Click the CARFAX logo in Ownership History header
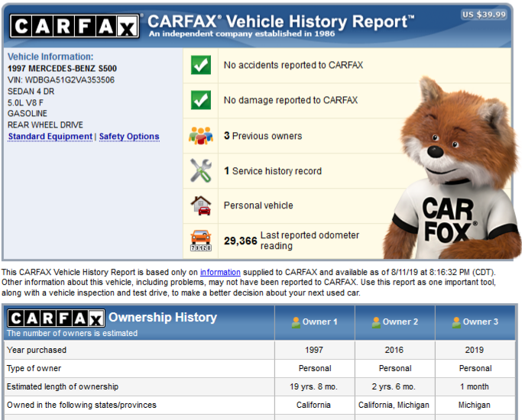Image resolution: width=522 pixels, height=420 pixels. point(56,318)
